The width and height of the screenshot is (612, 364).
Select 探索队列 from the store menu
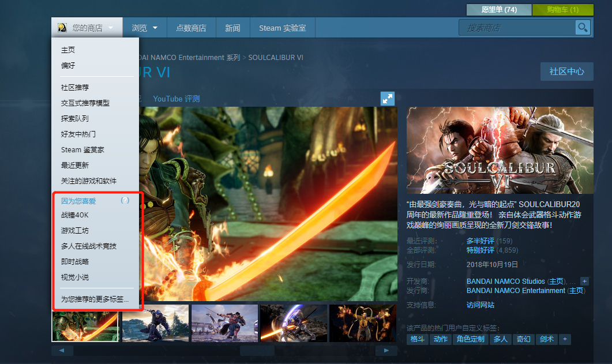click(x=75, y=118)
